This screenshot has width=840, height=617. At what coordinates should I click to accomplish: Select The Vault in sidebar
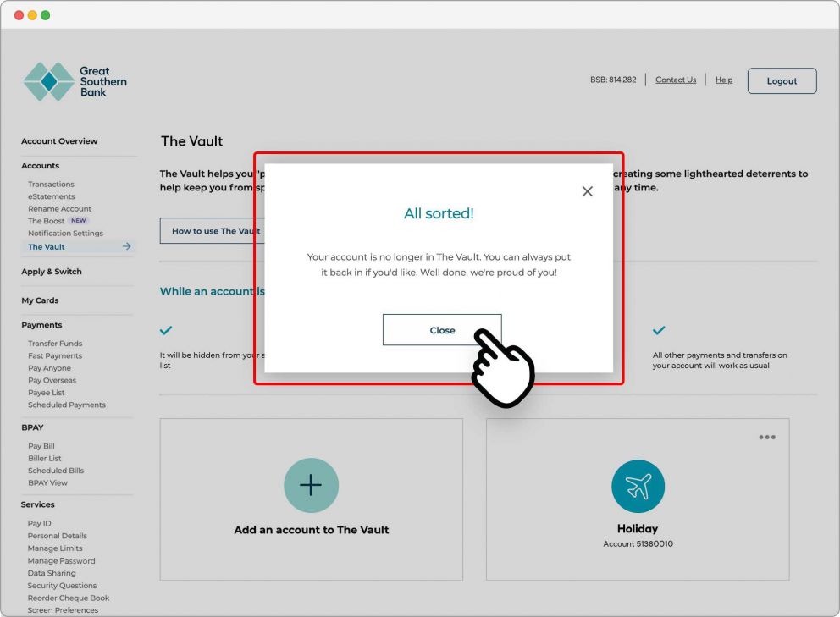[x=46, y=247]
